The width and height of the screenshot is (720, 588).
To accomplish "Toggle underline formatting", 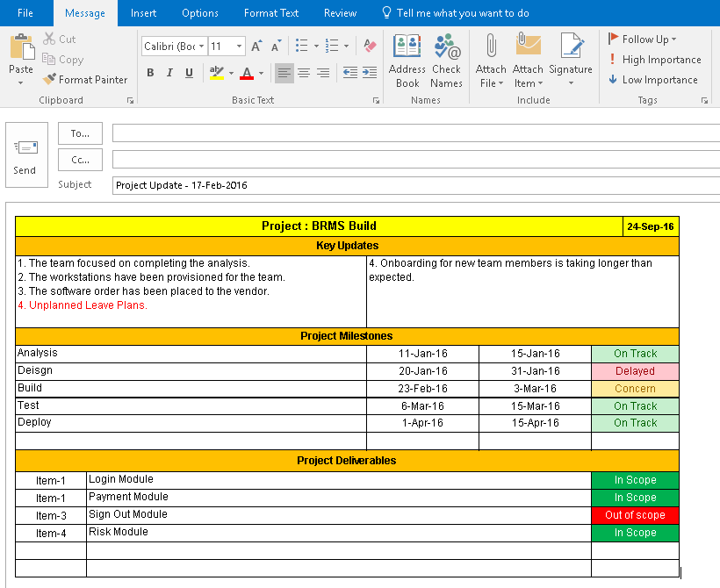I will 187,73.
